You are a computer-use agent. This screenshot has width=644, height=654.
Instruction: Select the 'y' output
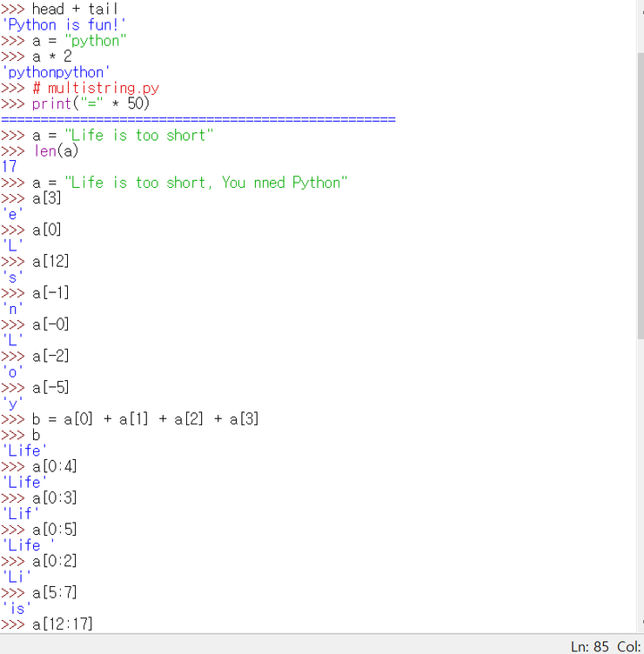12,404
